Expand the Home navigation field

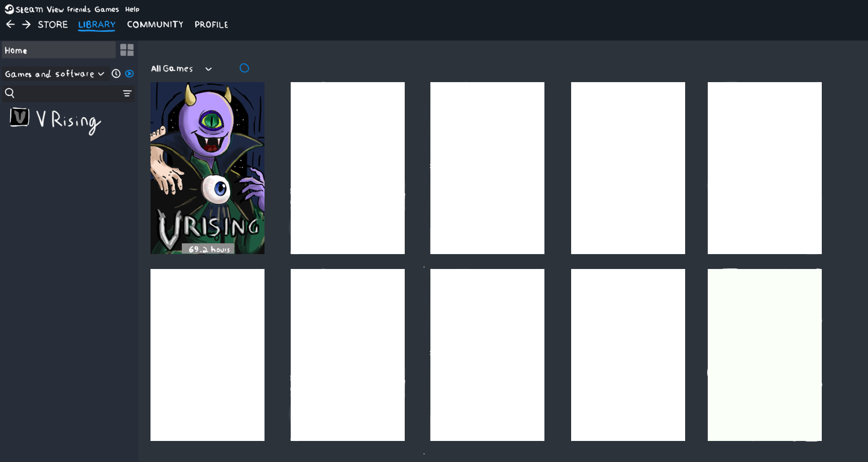click(x=59, y=50)
